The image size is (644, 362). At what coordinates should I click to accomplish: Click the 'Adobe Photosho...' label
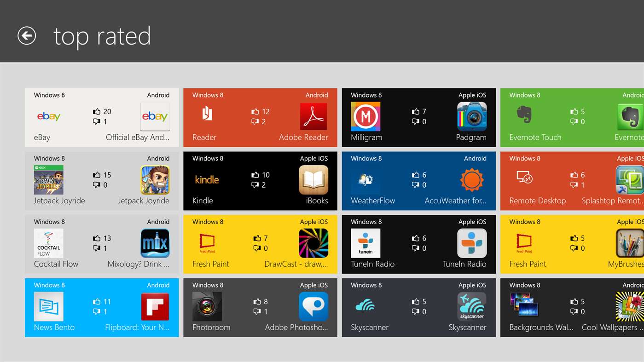tap(296, 328)
